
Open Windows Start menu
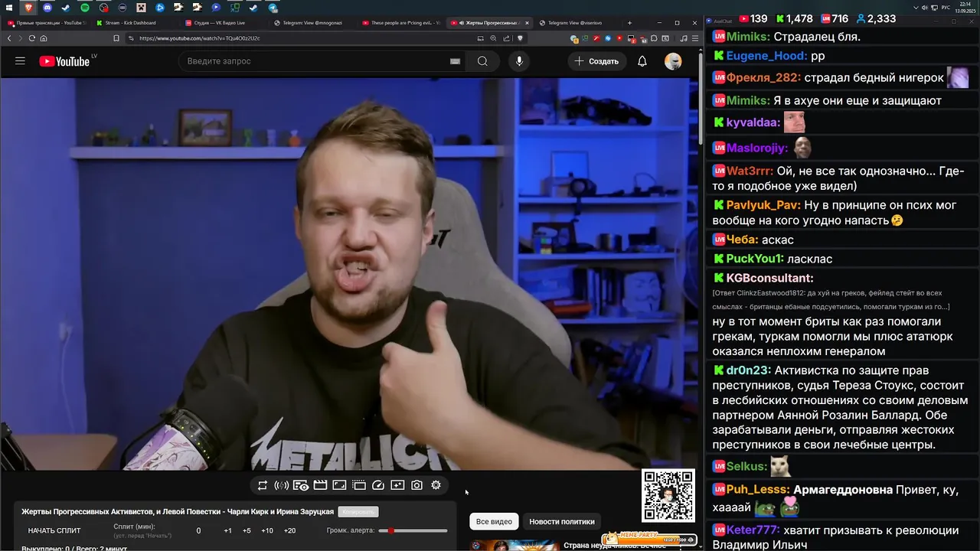(x=8, y=8)
